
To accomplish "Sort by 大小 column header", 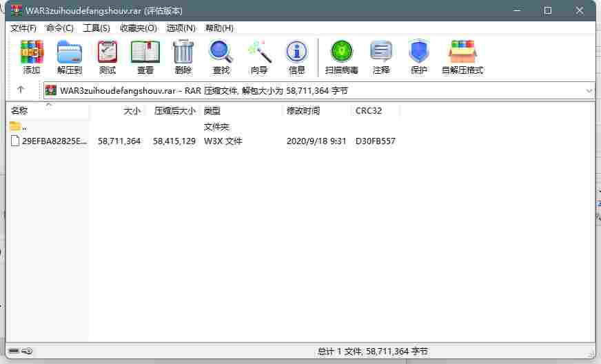I will tap(117, 110).
